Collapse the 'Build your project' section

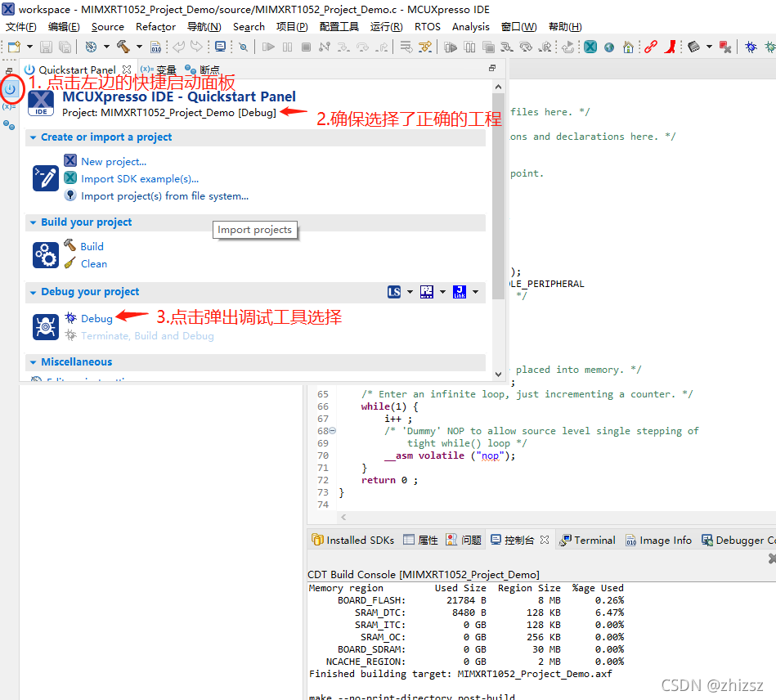click(34, 222)
